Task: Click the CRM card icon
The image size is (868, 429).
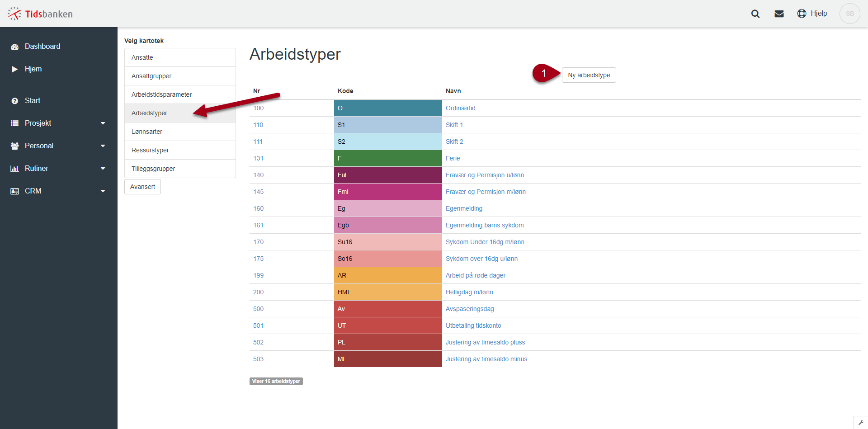Action: pyautogui.click(x=15, y=191)
